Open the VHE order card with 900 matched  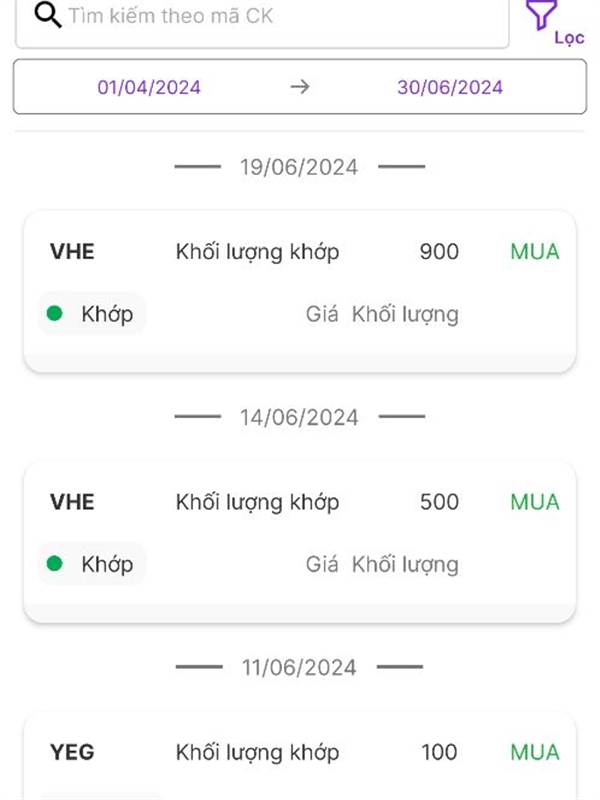[x=300, y=290]
